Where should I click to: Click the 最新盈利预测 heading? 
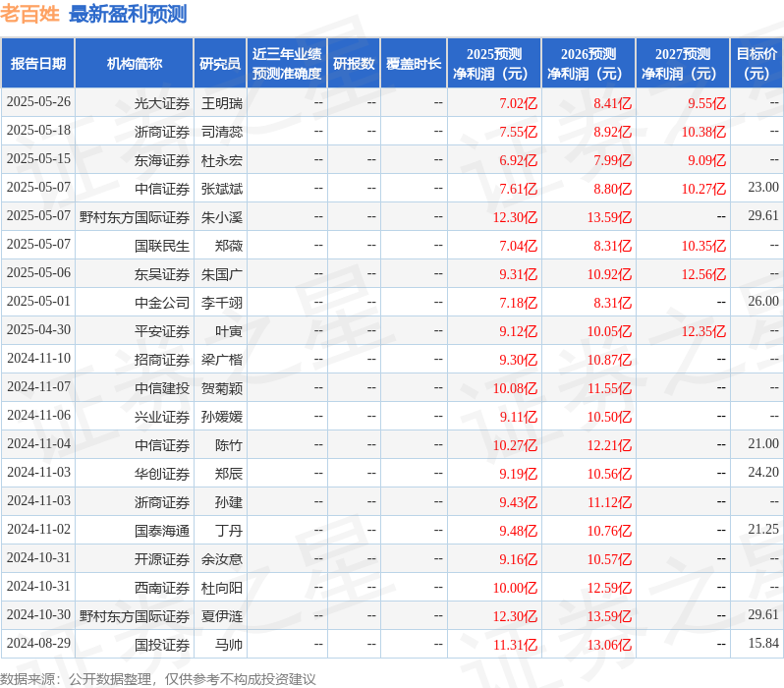click(128, 14)
